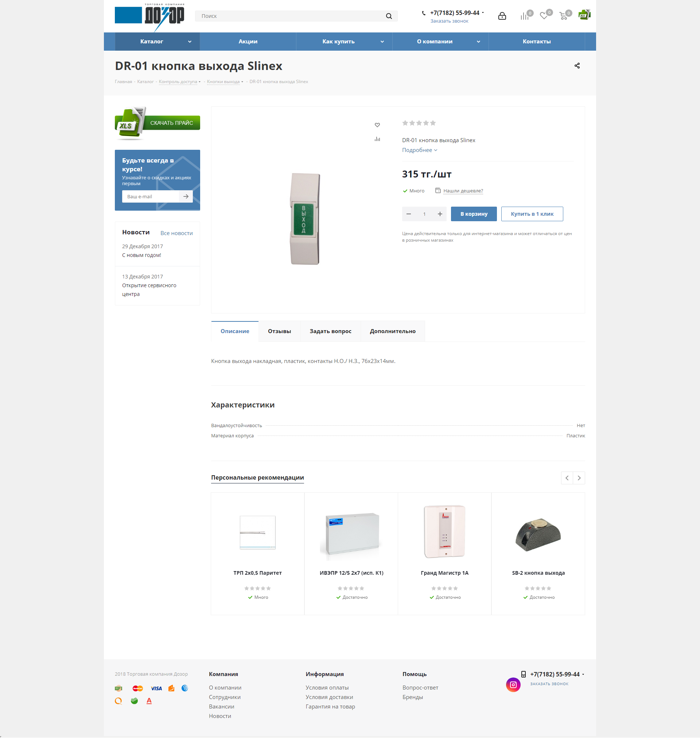Screen dimensions: 700x738
Task: Click previous arrow in recommendations carousel
Action: pyautogui.click(x=567, y=478)
